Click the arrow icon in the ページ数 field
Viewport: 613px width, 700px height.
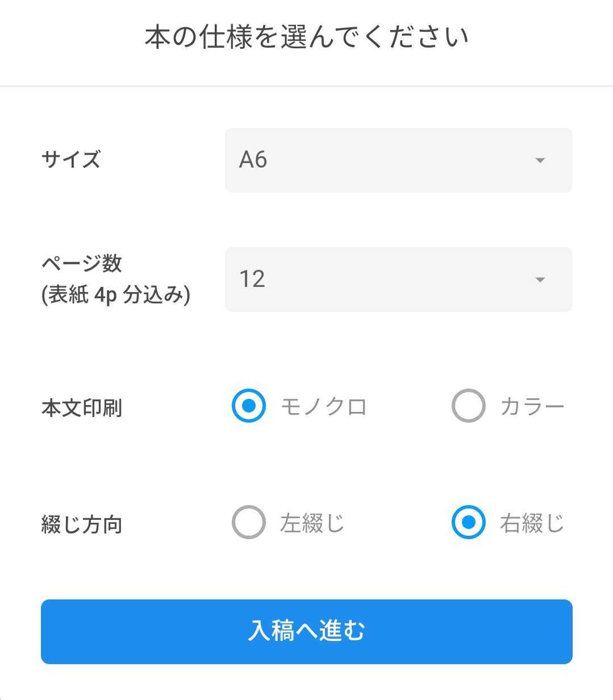point(540,280)
